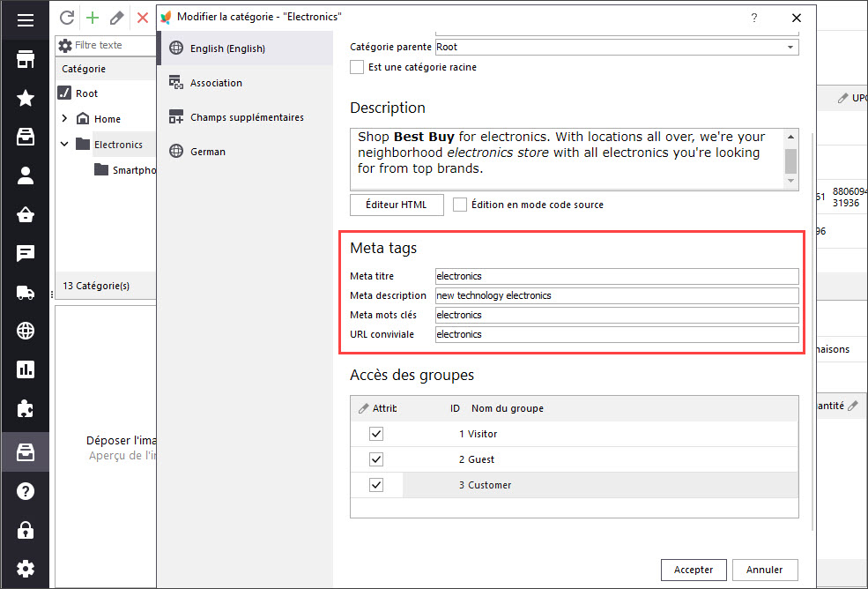
Task: Click the Catégorie column header
Action: (x=106, y=69)
